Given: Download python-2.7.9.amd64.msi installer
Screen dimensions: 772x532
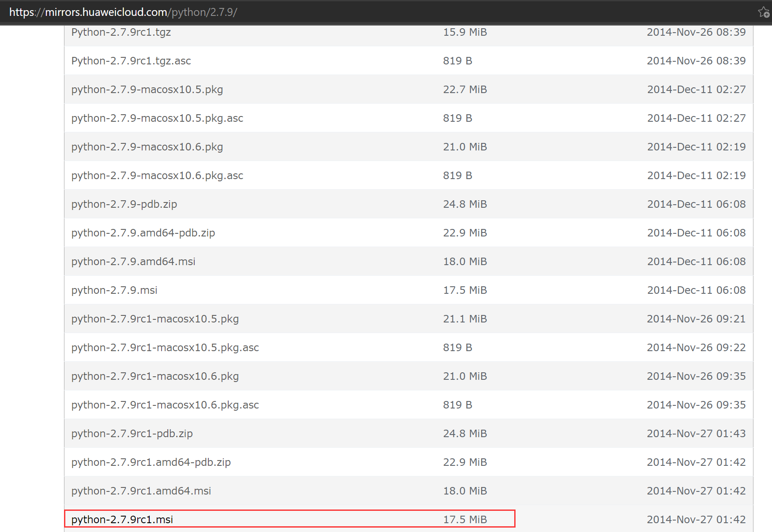Looking at the screenshot, I should tap(133, 262).
